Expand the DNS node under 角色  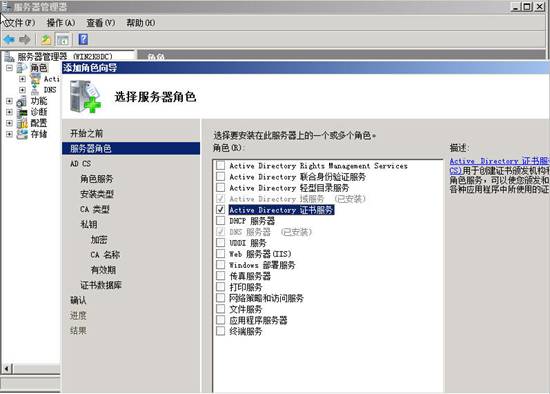click(22, 90)
